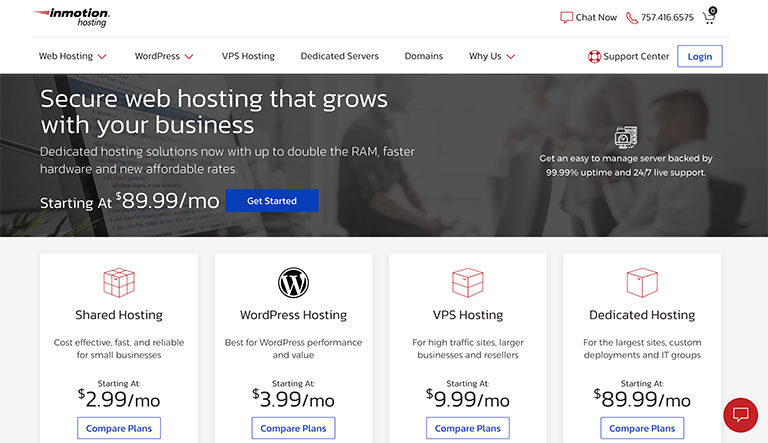Click the WordPress logo icon
768x443 pixels.
point(293,283)
